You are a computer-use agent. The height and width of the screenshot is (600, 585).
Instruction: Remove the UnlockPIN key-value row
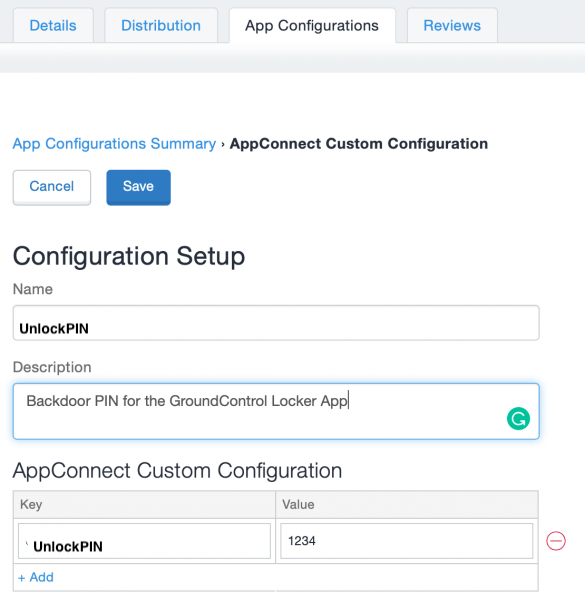coord(556,541)
